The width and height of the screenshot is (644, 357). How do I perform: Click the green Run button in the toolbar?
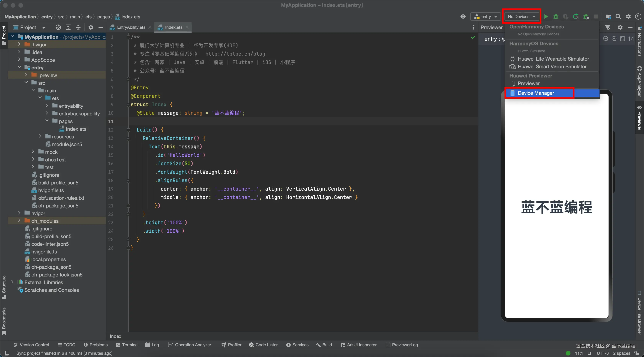tap(546, 16)
